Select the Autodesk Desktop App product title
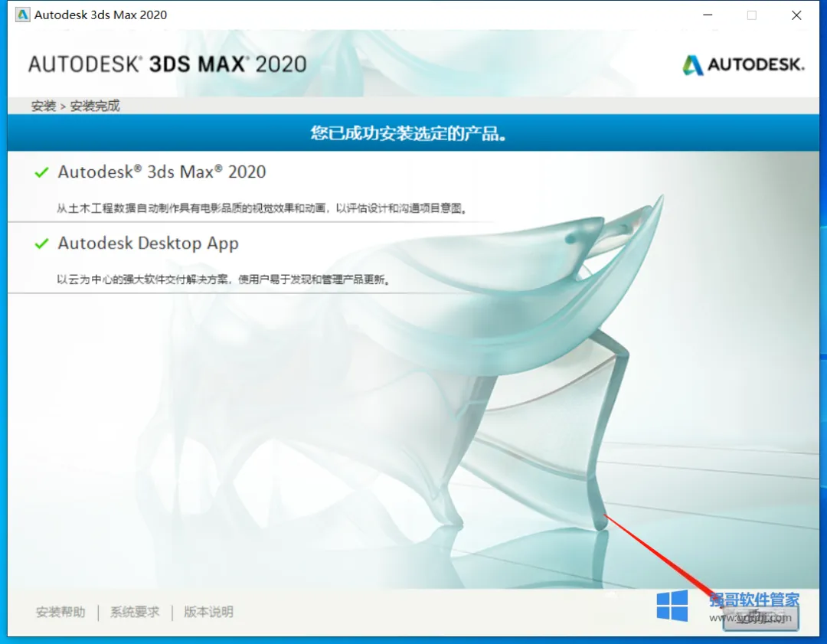Screen dimensions: 827x644 pyautogui.click(x=149, y=244)
